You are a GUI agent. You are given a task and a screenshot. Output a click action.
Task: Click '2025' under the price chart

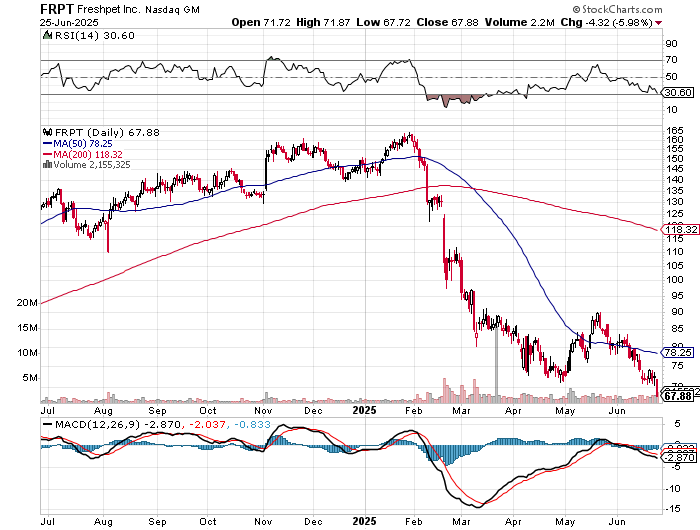tap(364, 410)
